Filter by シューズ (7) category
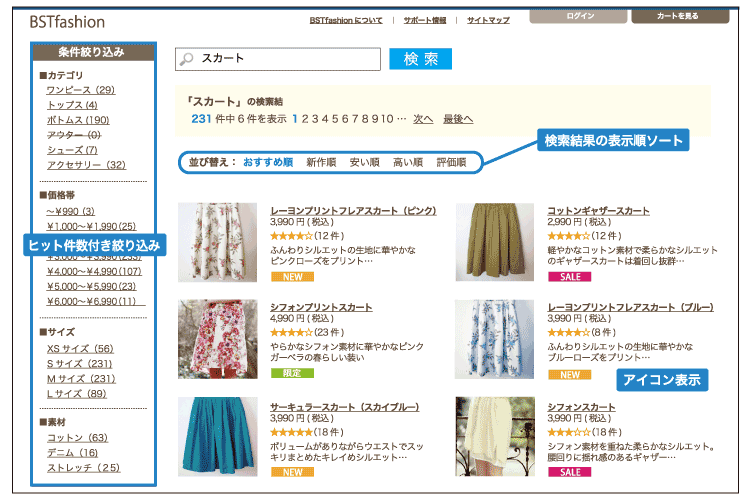 click(x=72, y=150)
